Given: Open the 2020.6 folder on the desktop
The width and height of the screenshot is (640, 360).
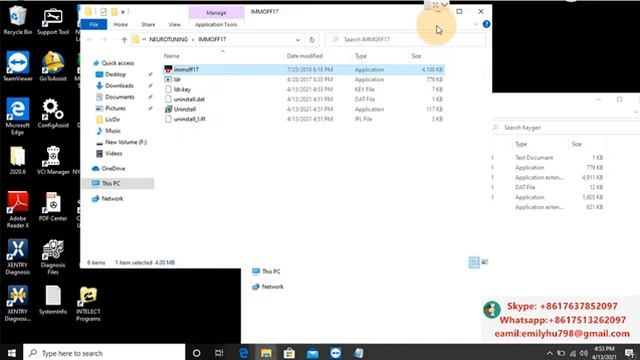Looking at the screenshot, I should 18,160.
